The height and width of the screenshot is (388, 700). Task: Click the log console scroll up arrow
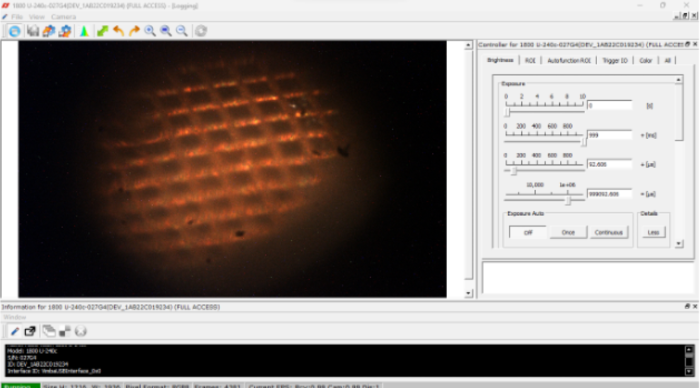(x=689, y=350)
